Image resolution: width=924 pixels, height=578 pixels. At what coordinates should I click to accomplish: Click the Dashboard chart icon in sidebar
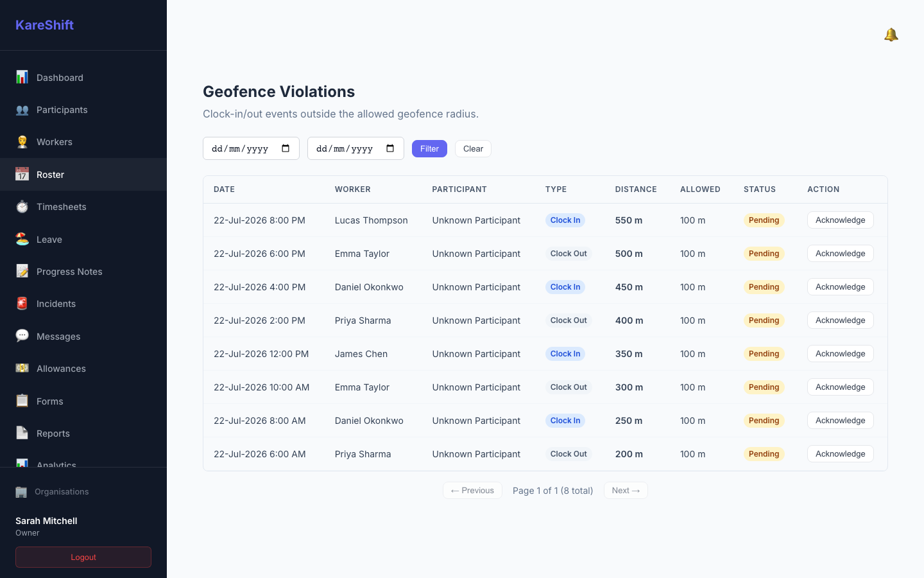(x=22, y=77)
